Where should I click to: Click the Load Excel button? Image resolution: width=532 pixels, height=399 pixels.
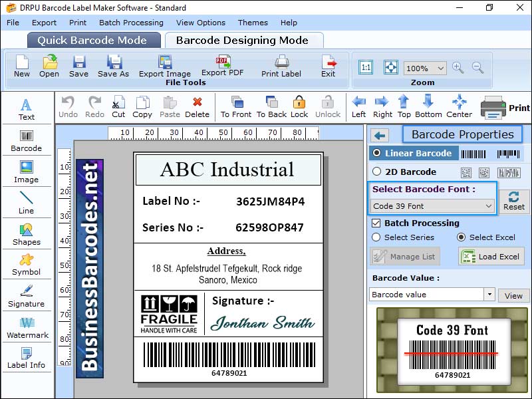pyautogui.click(x=491, y=255)
